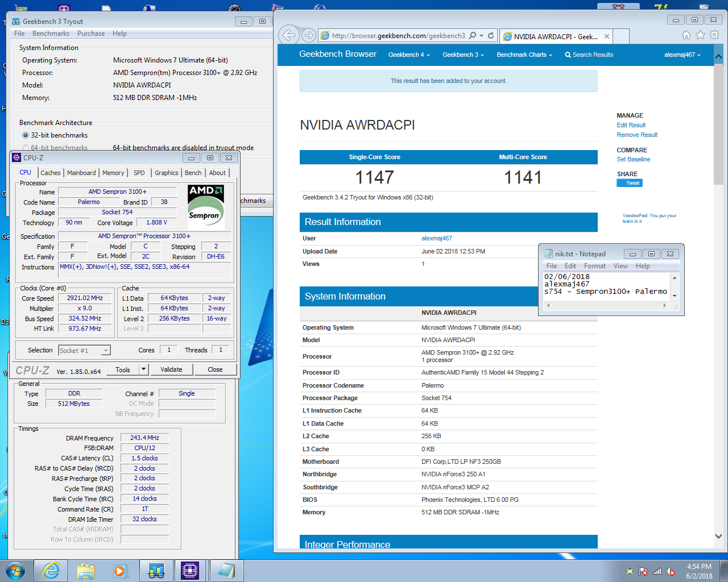Open Geekbench Purchase menu
Viewport: 728px width, 582px height.
pos(91,34)
